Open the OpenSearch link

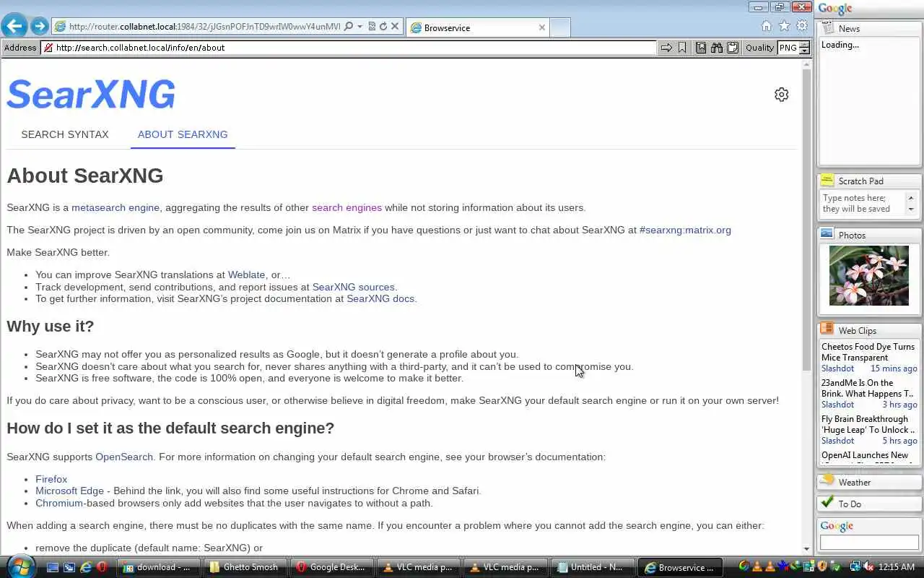click(x=124, y=457)
